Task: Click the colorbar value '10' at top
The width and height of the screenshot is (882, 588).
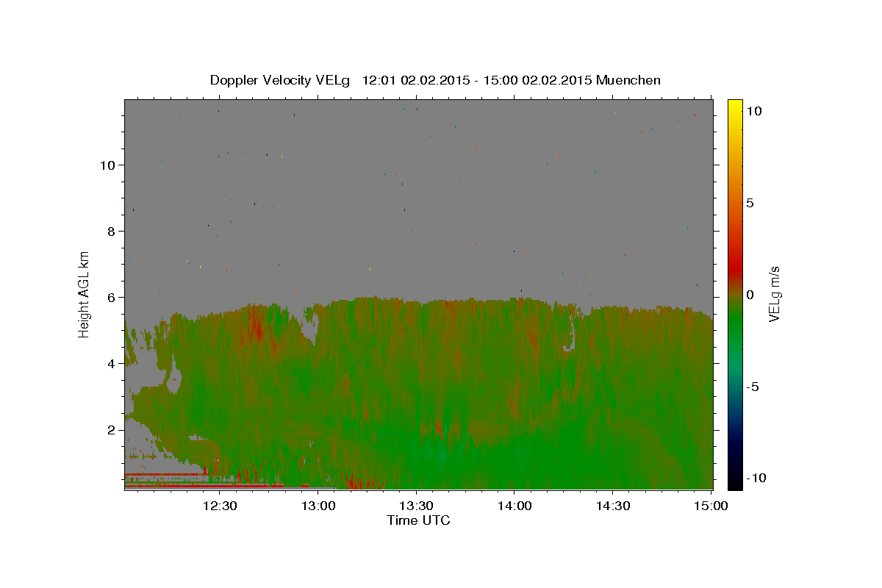Action: [x=753, y=111]
